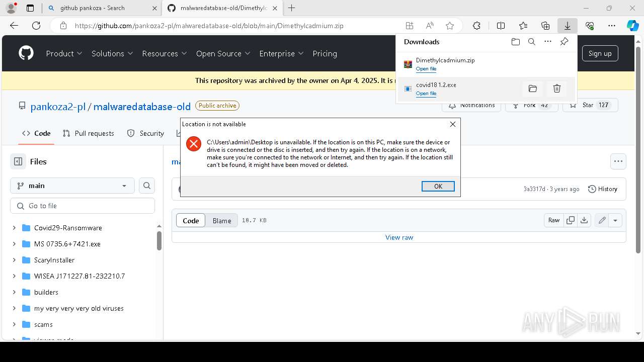The width and height of the screenshot is (644, 362).
Task: Open the Pricing link
Action: pyautogui.click(x=325, y=53)
